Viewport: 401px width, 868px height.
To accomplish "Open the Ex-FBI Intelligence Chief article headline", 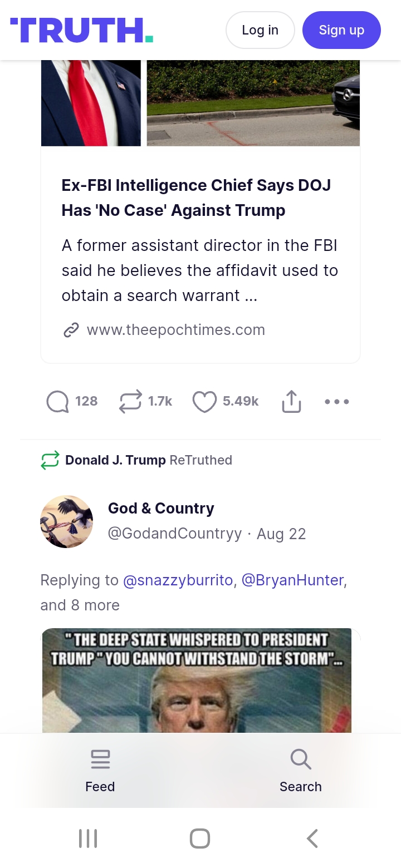I will tap(196, 198).
